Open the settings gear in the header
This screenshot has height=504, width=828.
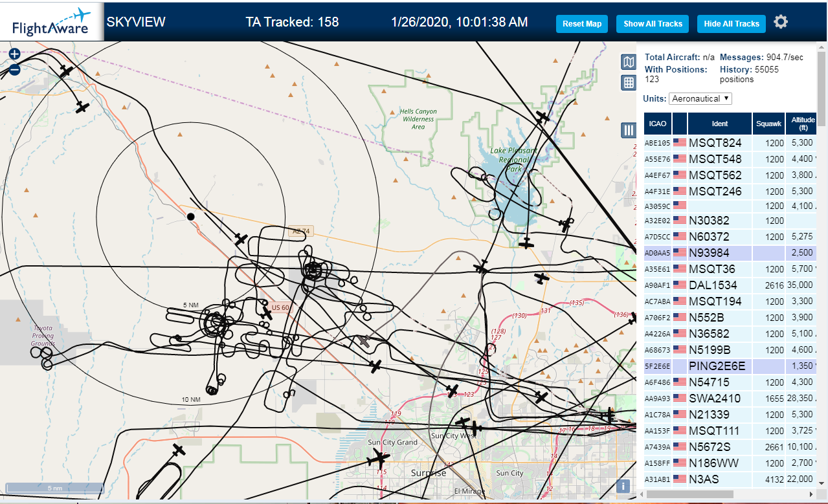[x=781, y=22]
